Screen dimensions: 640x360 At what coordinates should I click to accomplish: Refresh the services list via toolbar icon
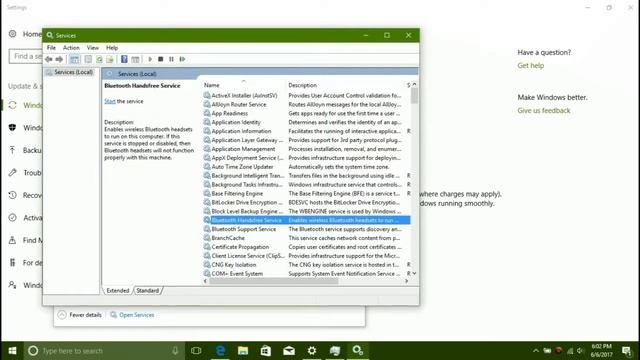click(99, 59)
